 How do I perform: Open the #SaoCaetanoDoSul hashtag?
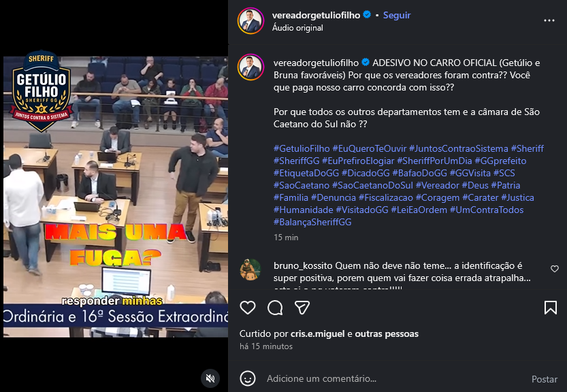click(372, 186)
